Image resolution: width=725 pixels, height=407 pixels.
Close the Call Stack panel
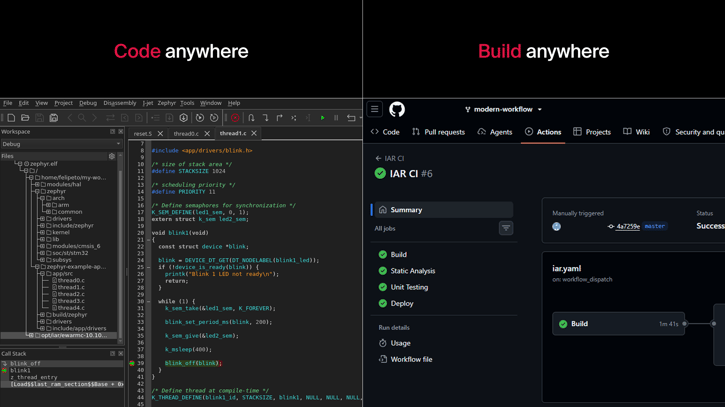[x=121, y=354]
